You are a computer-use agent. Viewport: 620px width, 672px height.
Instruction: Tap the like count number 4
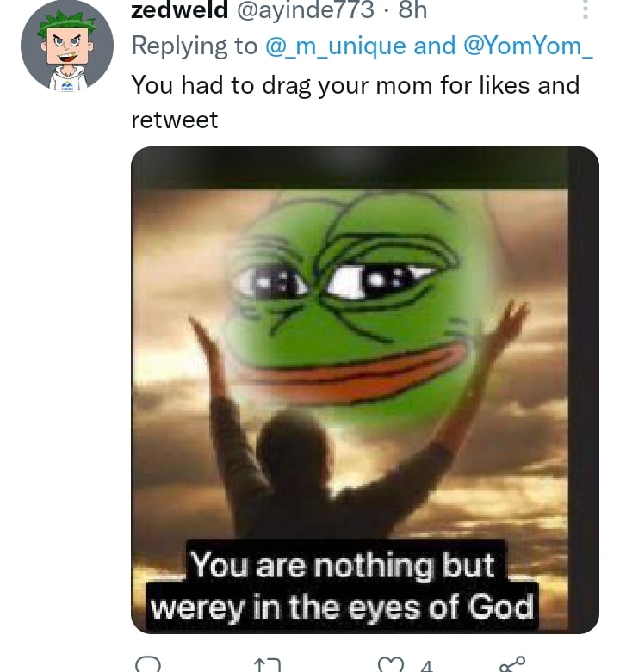coord(425,664)
